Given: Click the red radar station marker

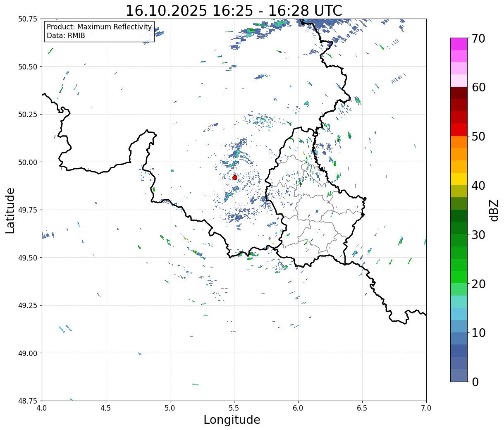Looking at the screenshot, I should 235,177.
